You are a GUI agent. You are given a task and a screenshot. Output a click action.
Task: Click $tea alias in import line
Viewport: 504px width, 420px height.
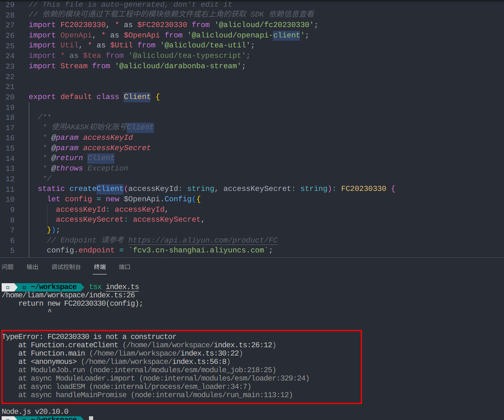tap(92, 56)
